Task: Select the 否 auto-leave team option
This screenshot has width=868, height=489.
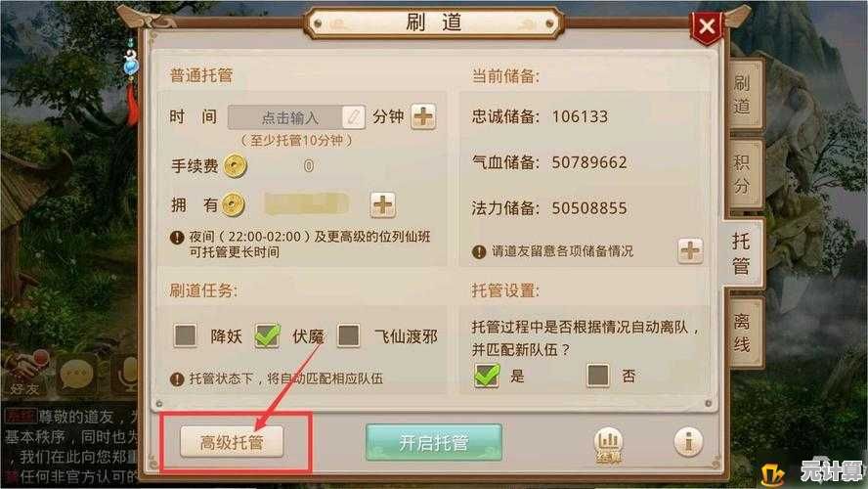Action: [x=598, y=376]
